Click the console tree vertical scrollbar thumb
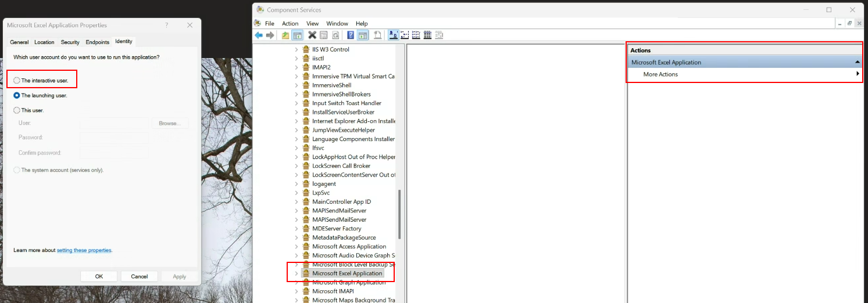 point(399,214)
